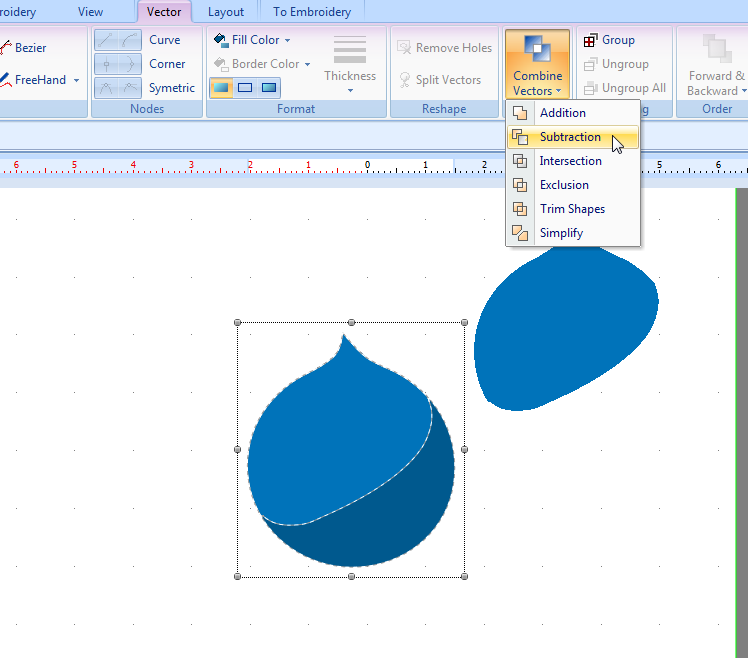Select the FreeHand drawing tool
748x658 pixels.
click(x=39, y=80)
